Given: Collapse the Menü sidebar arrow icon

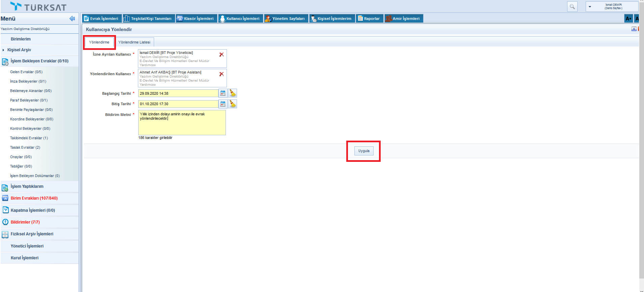Looking at the screenshot, I should (x=72, y=19).
